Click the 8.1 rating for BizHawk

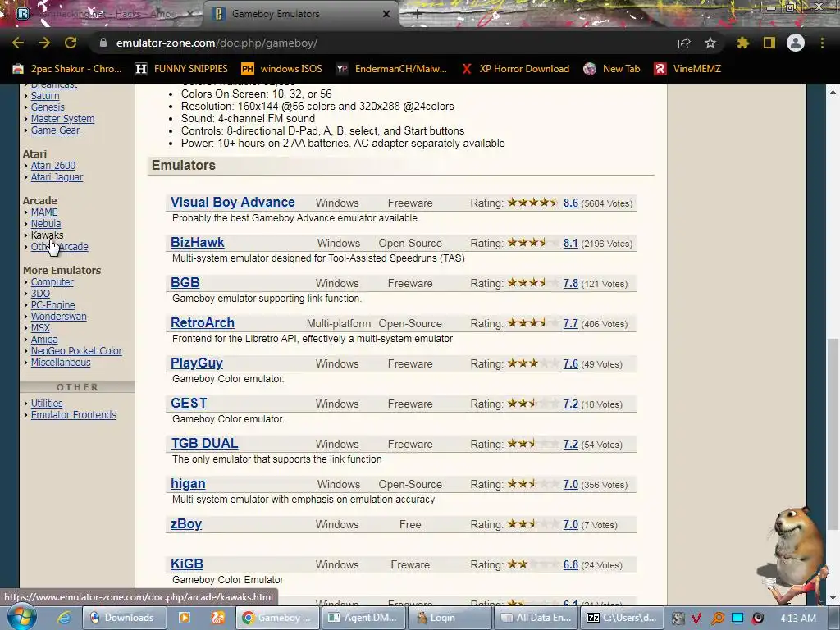pos(571,243)
